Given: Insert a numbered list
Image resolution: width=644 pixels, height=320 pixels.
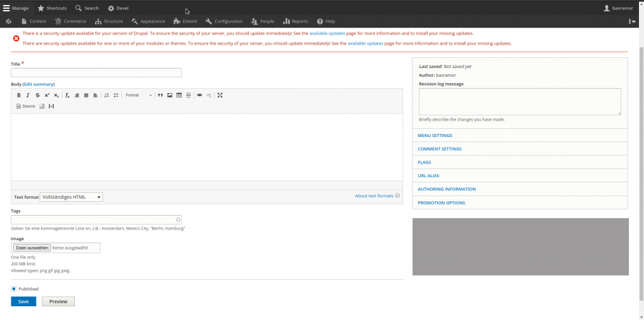Looking at the screenshot, I should [106, 96].
